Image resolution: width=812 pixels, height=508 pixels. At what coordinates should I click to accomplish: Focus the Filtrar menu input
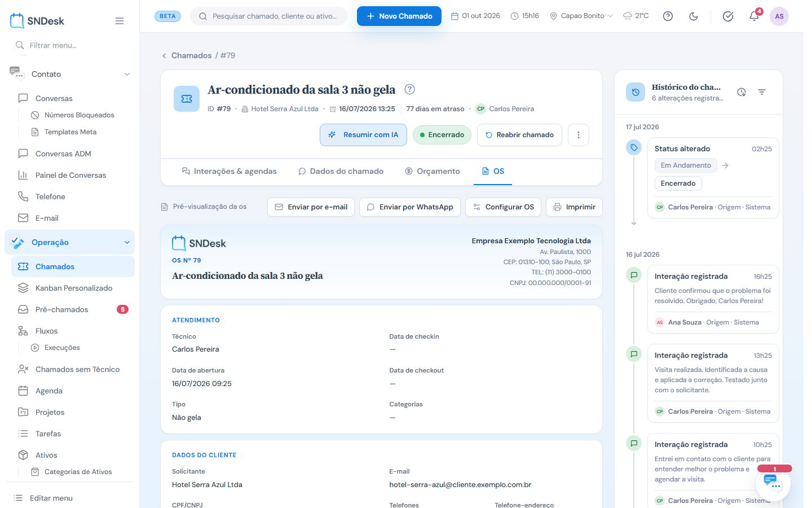[70, 45]
